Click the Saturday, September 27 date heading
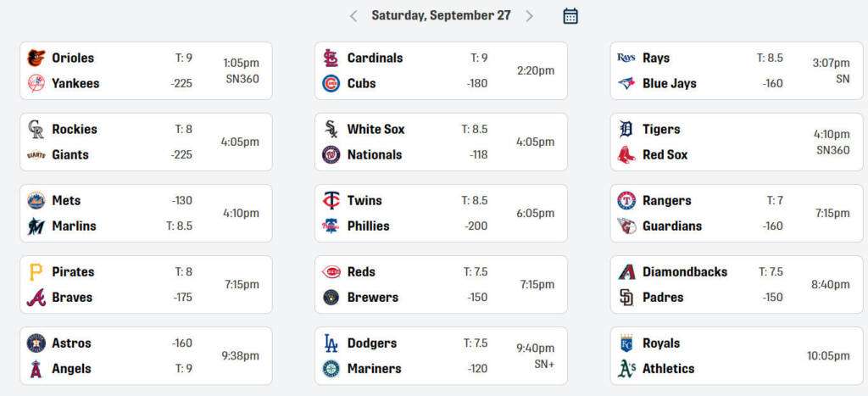 441,16
